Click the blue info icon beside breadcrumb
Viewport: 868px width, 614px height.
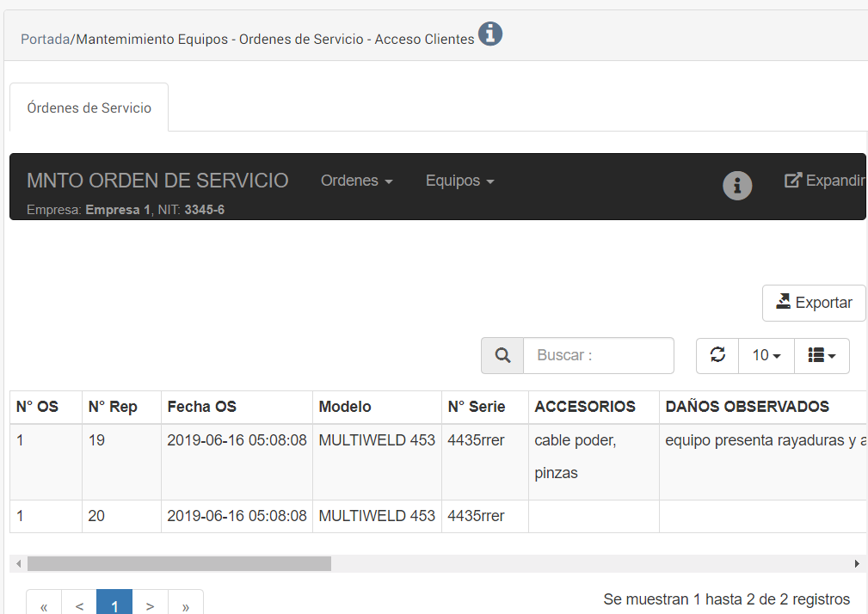tap(490, 34)
